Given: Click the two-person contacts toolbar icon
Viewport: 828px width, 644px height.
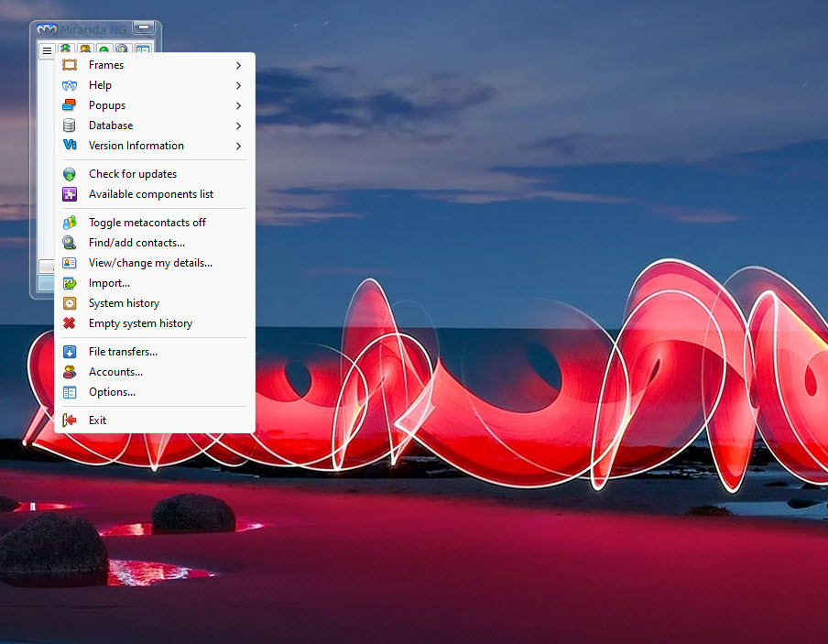Looking at the screenshot, I should click(x=85, y=49).
